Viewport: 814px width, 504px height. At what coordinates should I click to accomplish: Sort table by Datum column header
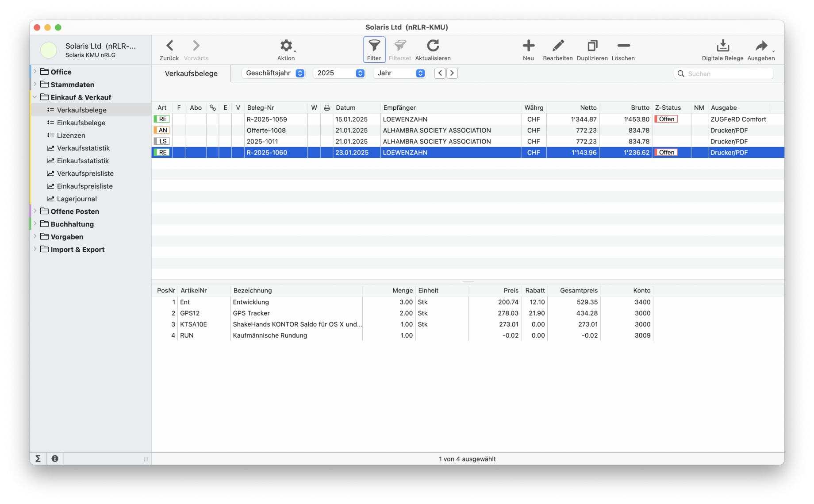[x=346, y=108]
